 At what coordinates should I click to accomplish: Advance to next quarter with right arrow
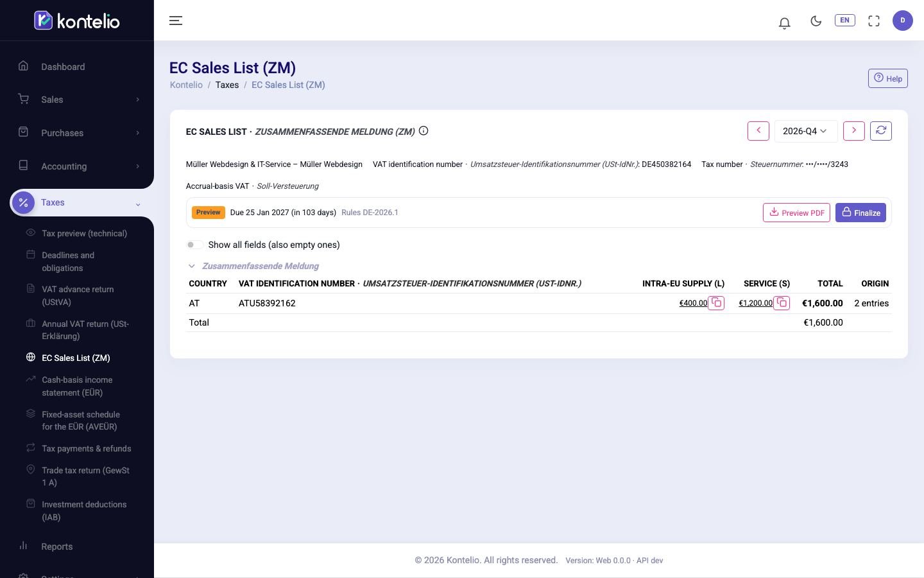[x=854, y=131]
